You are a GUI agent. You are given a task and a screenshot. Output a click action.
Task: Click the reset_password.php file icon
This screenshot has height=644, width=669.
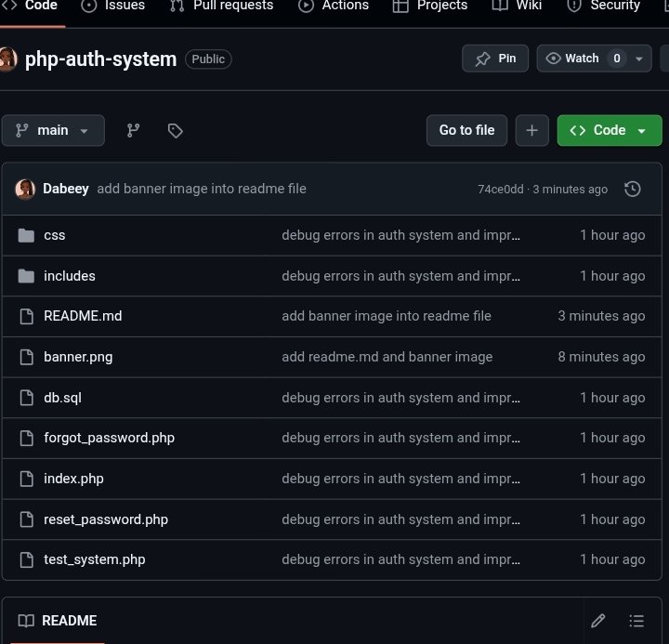coord(26,519)
